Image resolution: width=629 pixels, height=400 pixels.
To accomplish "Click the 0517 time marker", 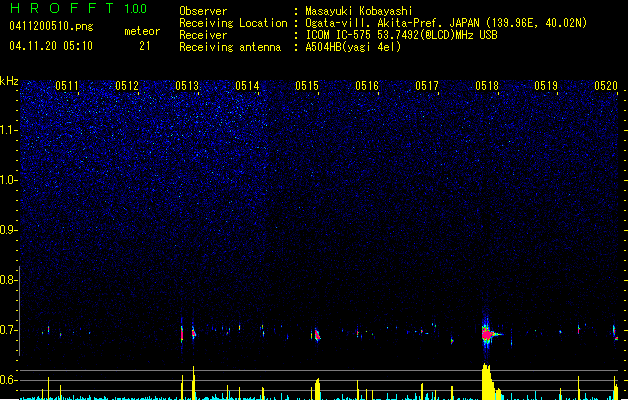I will tap(427, 86).
